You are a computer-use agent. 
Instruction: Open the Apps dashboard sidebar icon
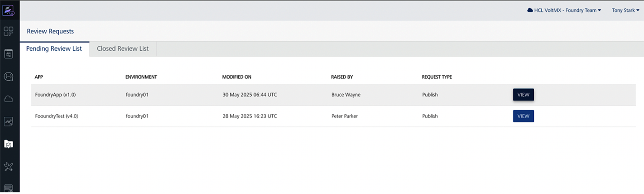9,31
